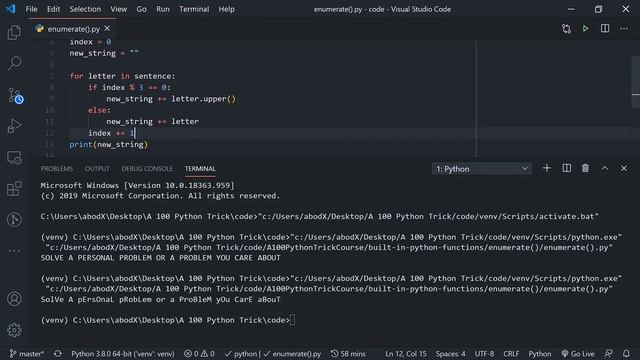Screen dimensions: 640x360
Task: Go to line via Ln 12, Col 15
Action: [x=405, y=353]
